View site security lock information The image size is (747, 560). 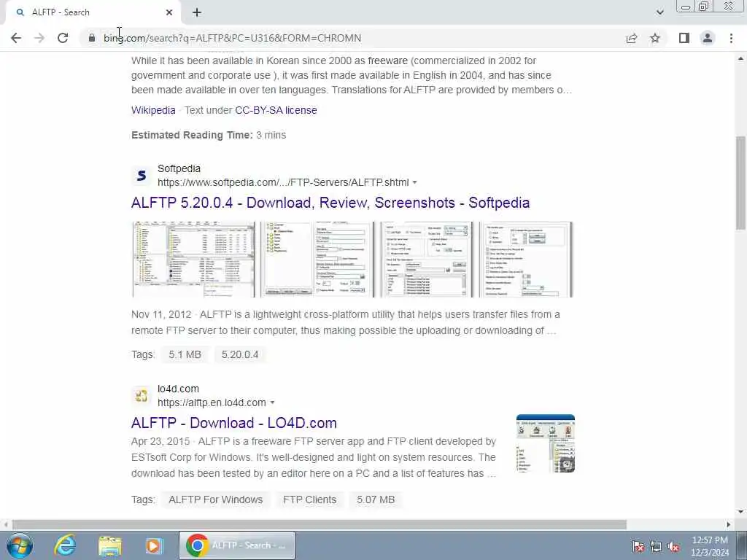coord(92,38)
